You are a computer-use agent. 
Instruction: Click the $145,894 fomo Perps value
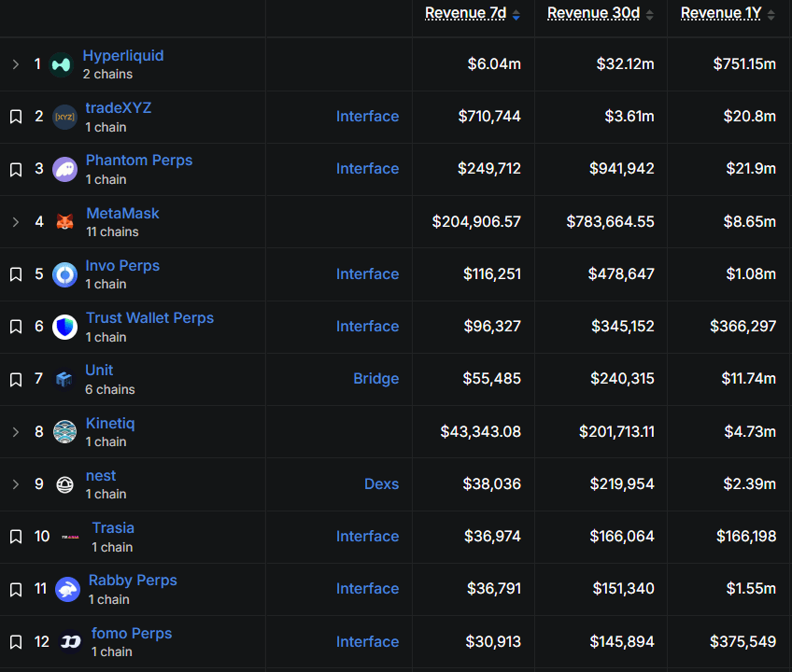pos(622,642)
